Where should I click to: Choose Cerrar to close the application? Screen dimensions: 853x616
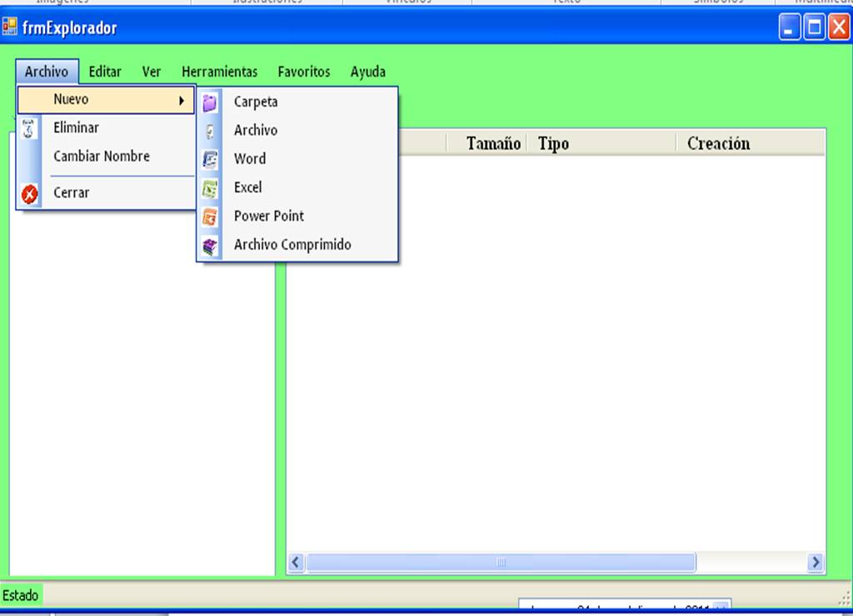(72, 192)
